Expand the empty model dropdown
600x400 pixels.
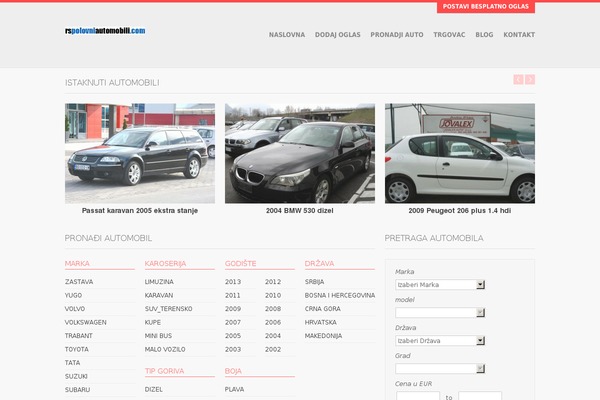tap(440, 312)
